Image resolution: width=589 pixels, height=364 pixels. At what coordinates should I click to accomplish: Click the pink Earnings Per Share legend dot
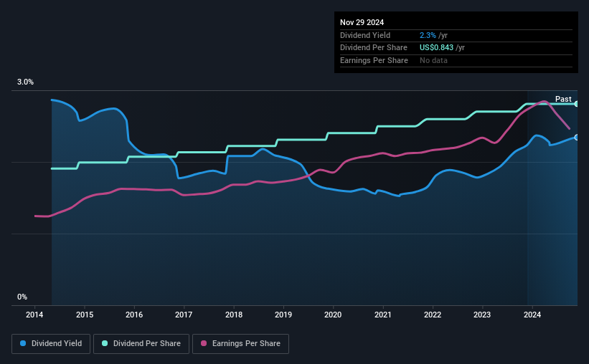click(x=204, y=343)
